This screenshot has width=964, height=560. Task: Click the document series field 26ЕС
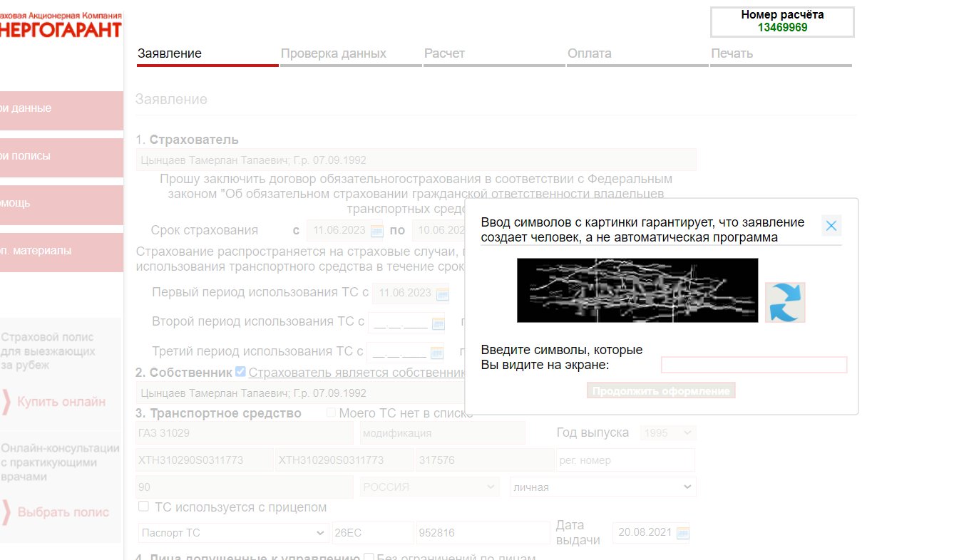click(373, 533)
